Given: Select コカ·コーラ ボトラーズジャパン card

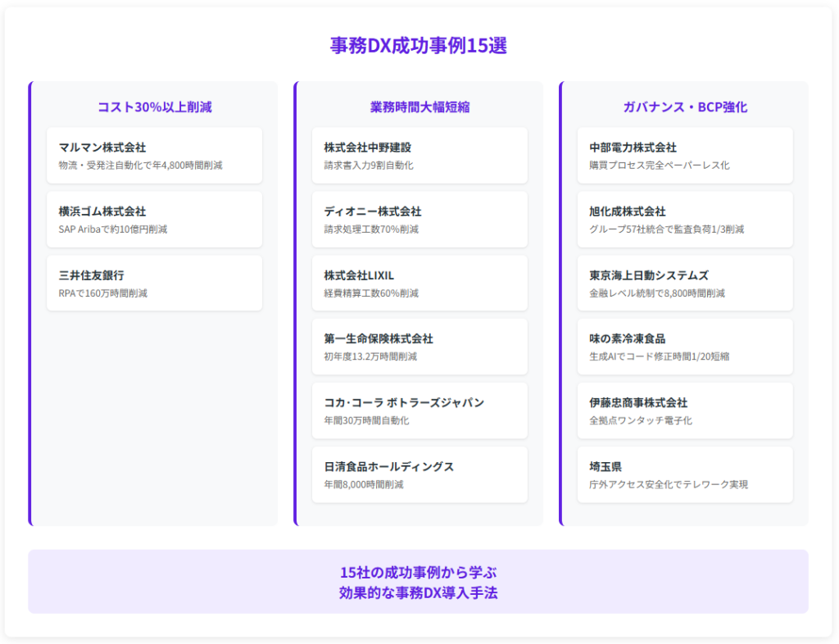Looking at the screenshot, I should [419, 410].
